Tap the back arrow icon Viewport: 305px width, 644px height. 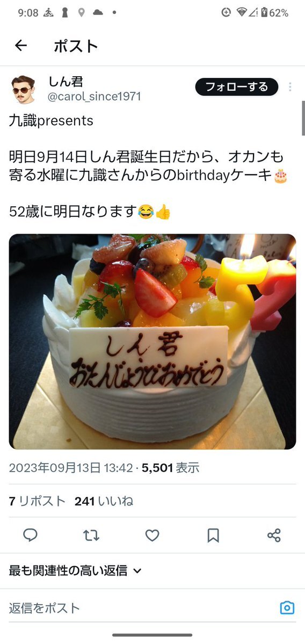coord(20,46)
